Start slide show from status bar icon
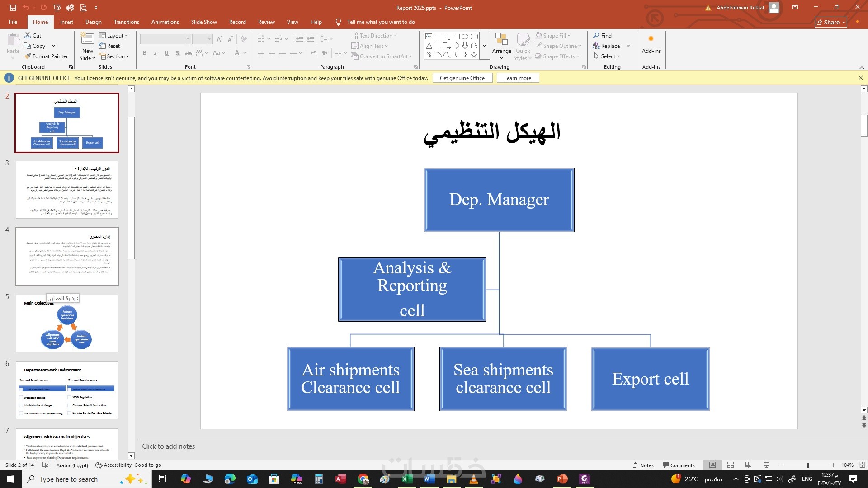 pos(766,465)
